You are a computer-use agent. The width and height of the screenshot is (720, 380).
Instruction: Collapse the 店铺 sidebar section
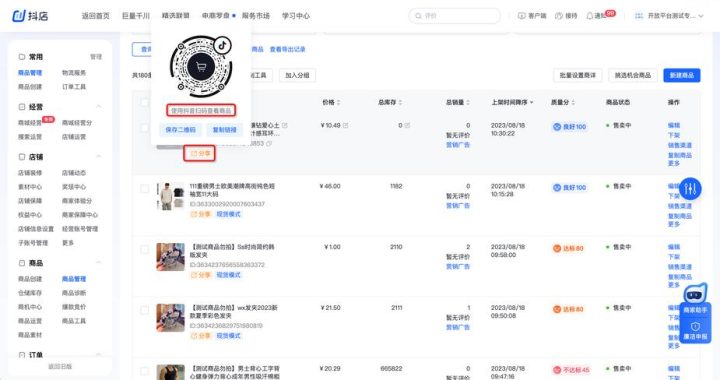[x=99, y=157]
